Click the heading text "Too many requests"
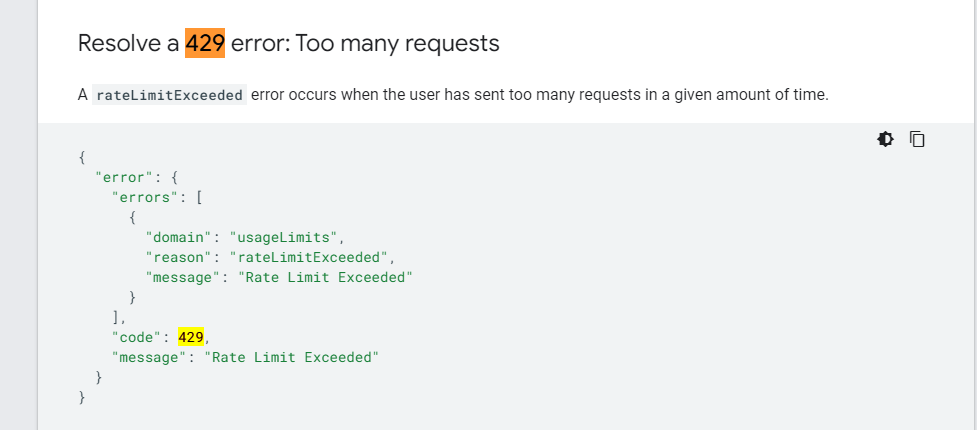This screenshot has height=430, width=977. 397,44
